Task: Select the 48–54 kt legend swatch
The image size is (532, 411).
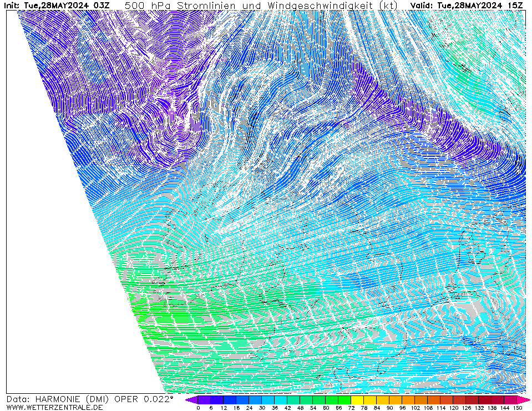Action: pyautogui.click(x=307, y=400)
